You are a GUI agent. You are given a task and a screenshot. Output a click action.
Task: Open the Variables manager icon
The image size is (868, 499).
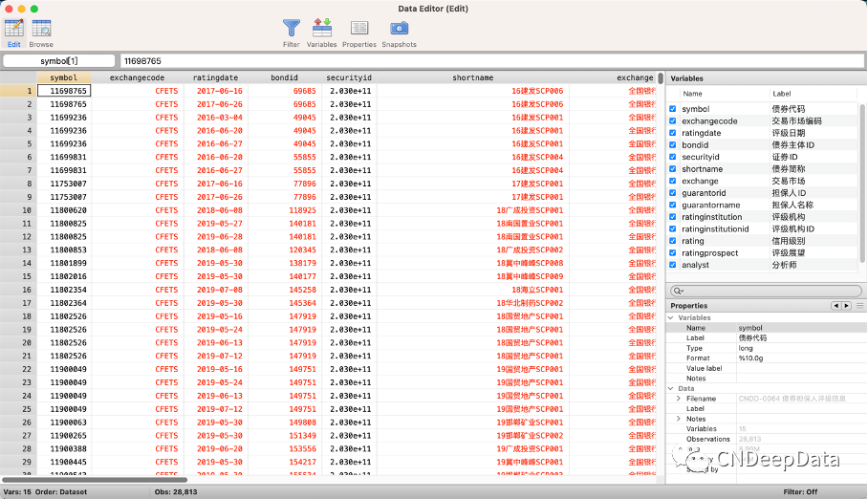[x=321, y=28]
